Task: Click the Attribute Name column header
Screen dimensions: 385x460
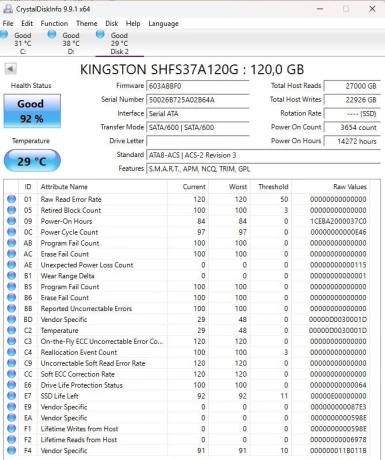Action: tap(102, 187)
